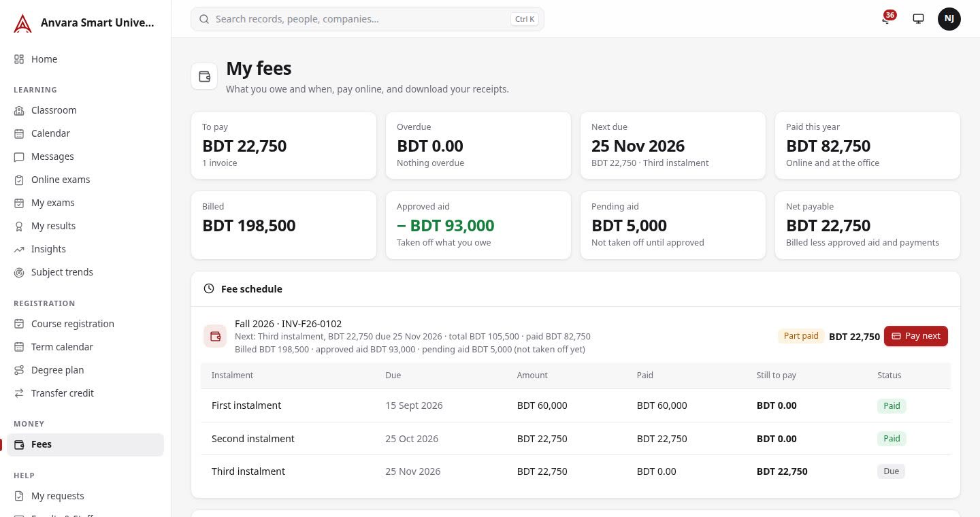Click the Pending aid BDT 5,000 card
Screen dimensions: 980x517
673,225
